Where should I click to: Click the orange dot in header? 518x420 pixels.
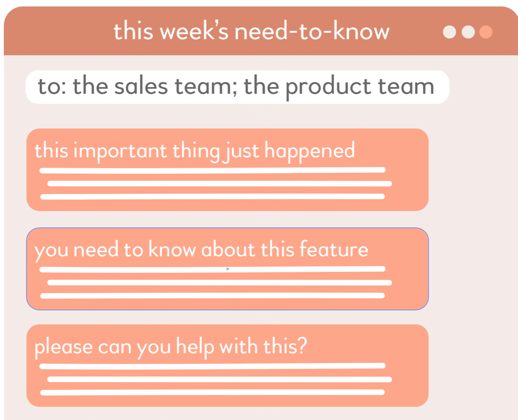pos(486,32)
